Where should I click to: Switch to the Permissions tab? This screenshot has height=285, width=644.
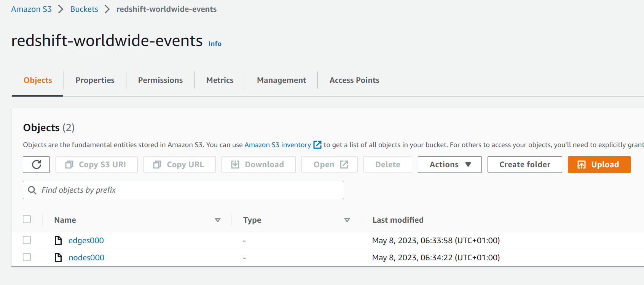click(x=160, y=80)
